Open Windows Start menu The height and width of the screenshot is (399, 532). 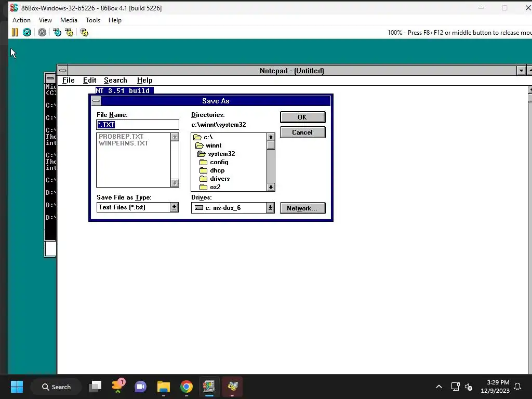pyautogui.click(x=17, y=387)
